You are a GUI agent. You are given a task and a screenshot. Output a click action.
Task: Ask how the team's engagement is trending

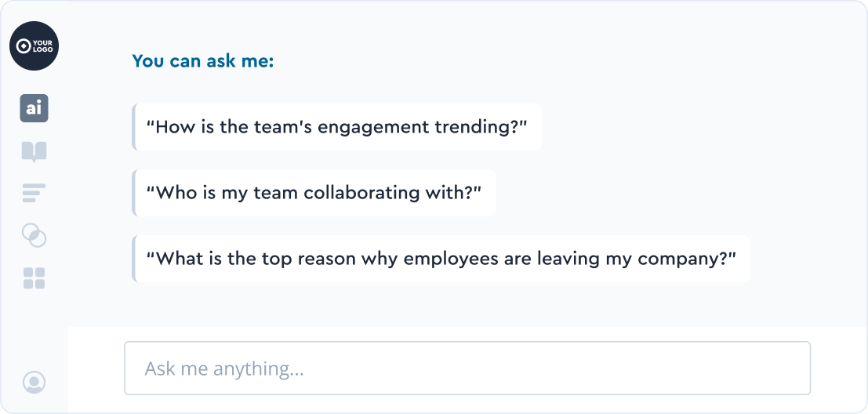pos(337,127)
